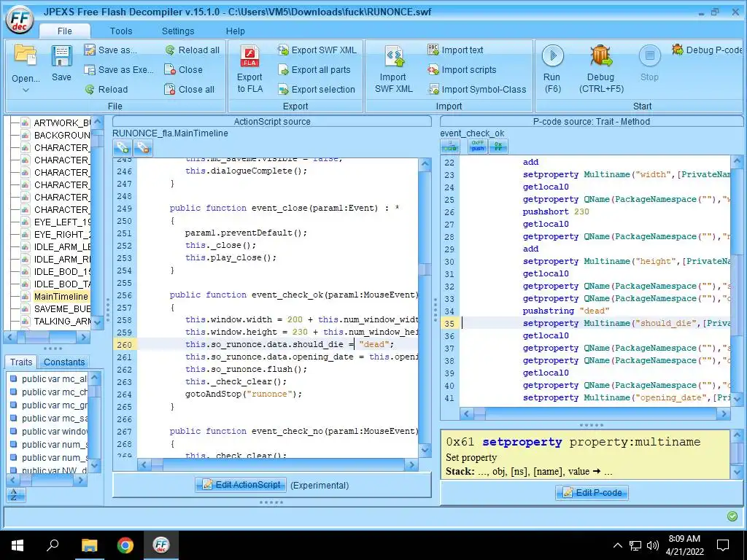Choose Export SWF XML

pos(317,50)
